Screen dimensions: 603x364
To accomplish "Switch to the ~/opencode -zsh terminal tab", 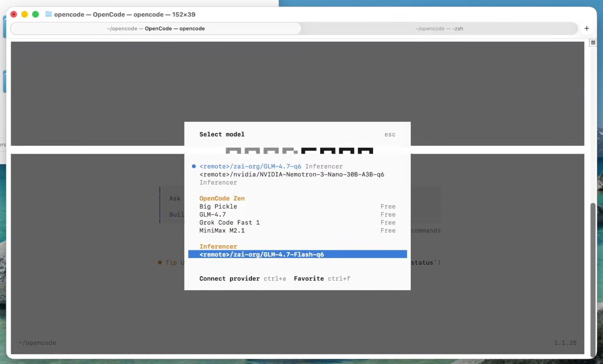I will click(x=439, y=29).
